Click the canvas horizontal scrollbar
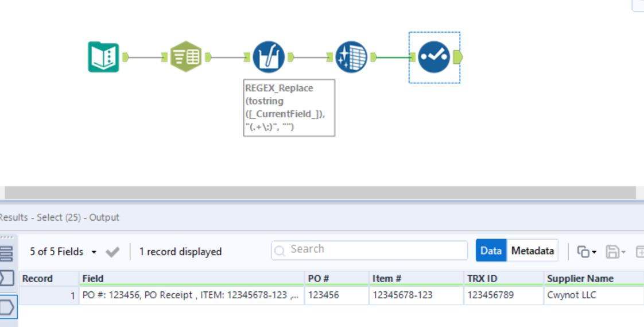644x327 pixels. [x=320, y=193]
